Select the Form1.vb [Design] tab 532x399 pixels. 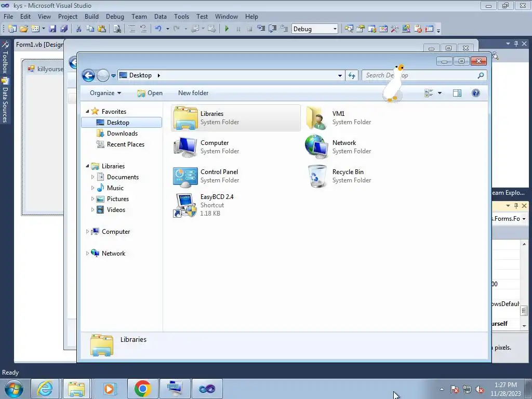click(x=39, y=45)
